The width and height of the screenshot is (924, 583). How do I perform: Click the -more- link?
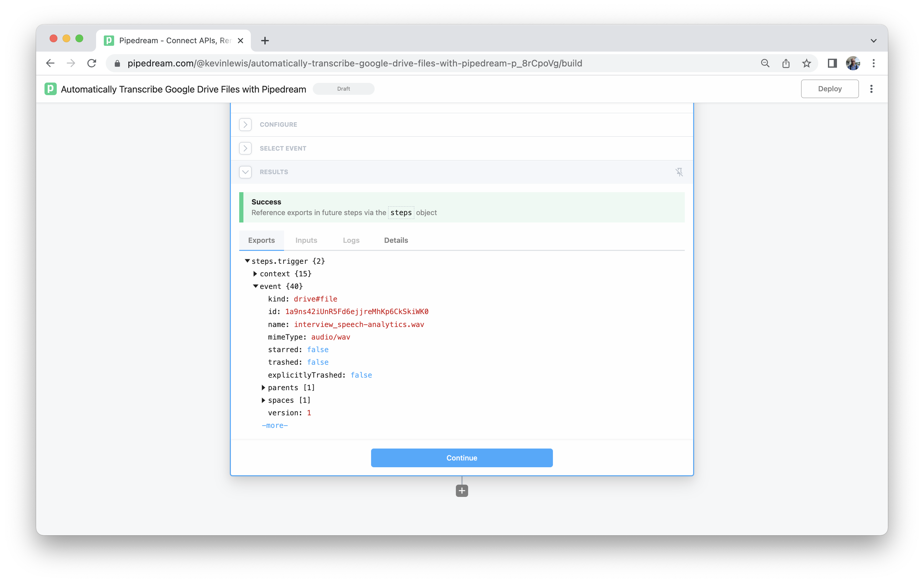point(275,426)
